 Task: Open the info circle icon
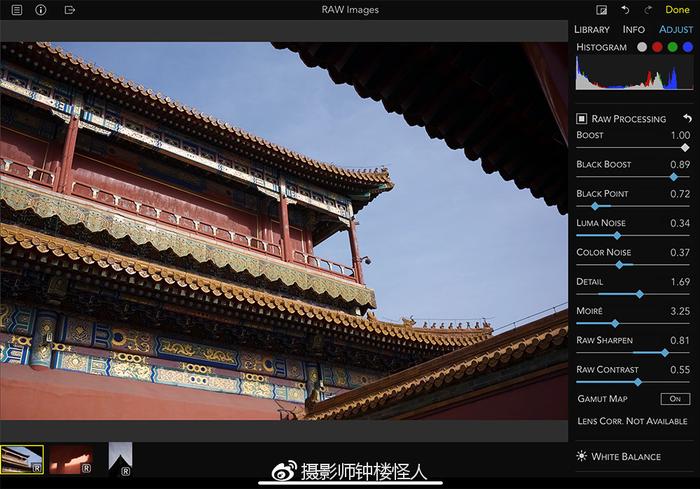(x=41, y=9)
